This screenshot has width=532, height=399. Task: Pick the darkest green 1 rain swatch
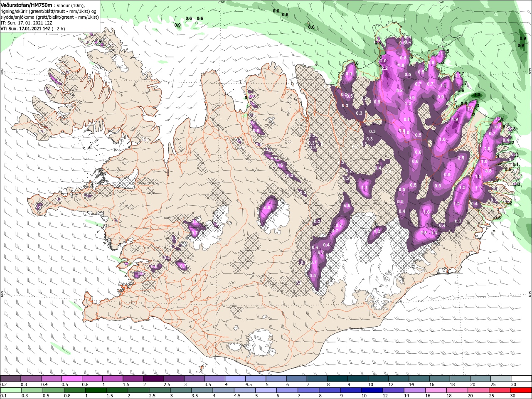coord(96,390)
